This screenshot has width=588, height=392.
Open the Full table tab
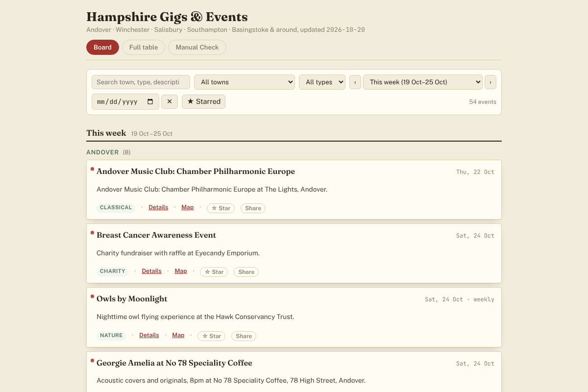click(144, 47)
